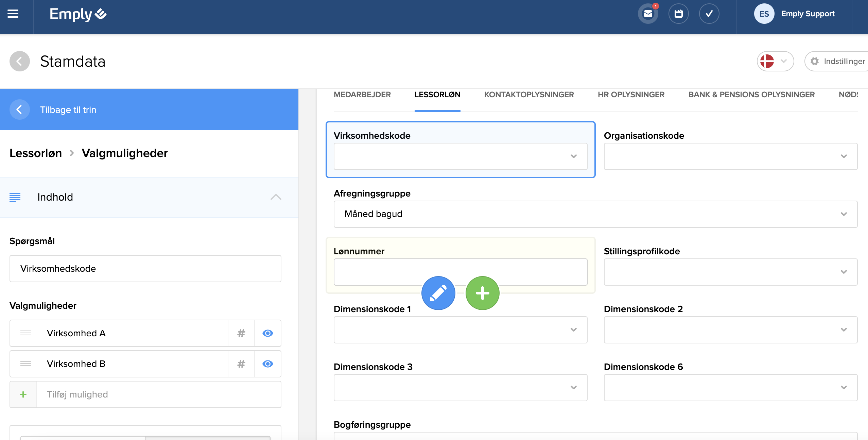Click the blue pencil edit button
Screen dimensions: 868x440
click(x=438, y=293)
